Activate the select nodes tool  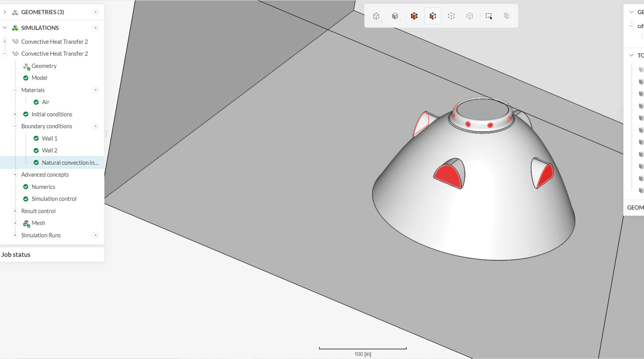pos(470,16)
